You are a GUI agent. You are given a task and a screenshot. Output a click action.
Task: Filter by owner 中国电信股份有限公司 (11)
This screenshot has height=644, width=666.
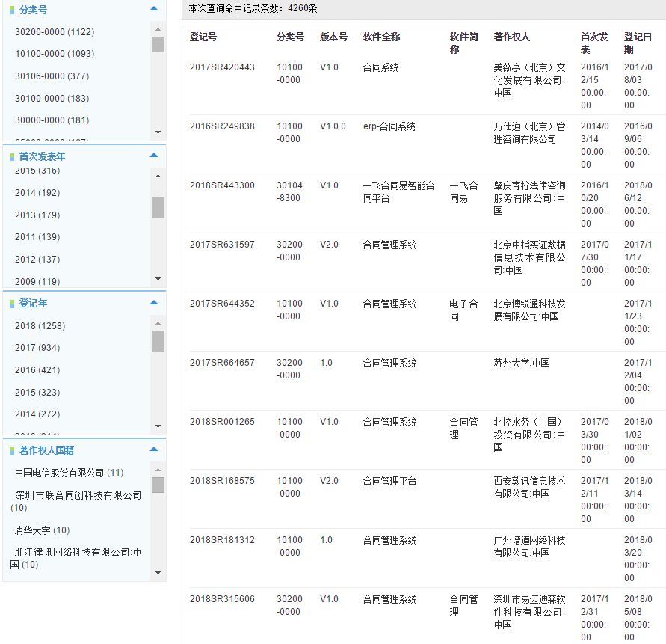tap(70, 473)
